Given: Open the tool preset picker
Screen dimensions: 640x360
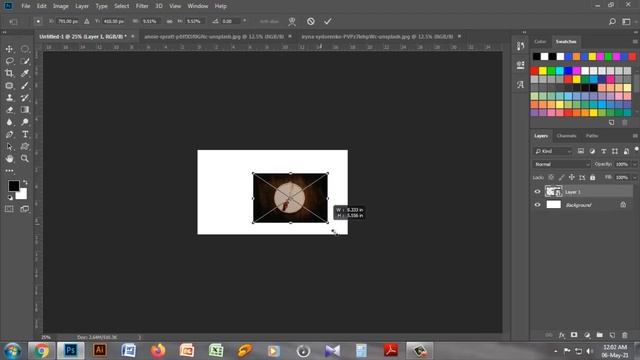Looking at the screenshot, I should (13, 22).
